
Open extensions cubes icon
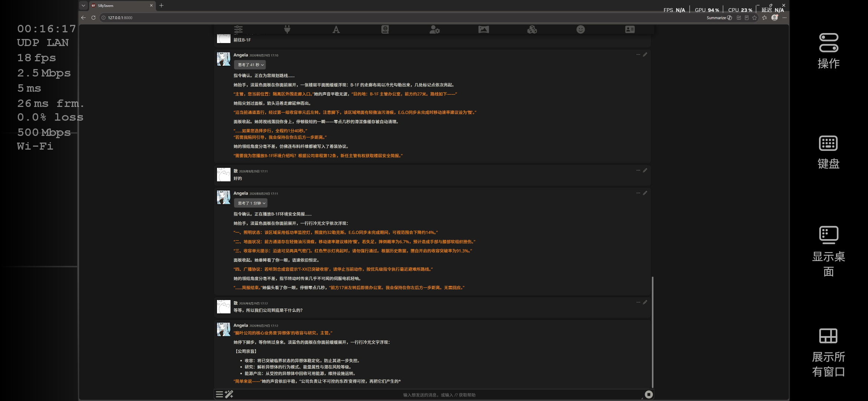[x=532, y=29]
